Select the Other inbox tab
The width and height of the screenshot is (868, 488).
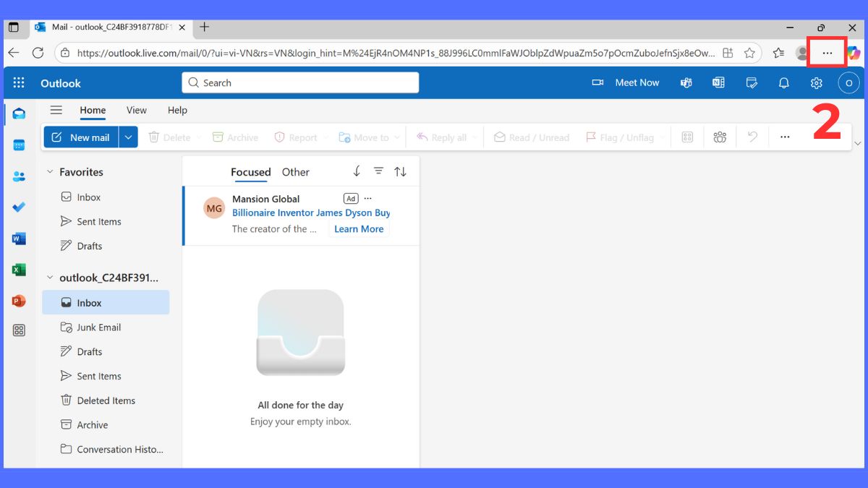pos(295,172)
